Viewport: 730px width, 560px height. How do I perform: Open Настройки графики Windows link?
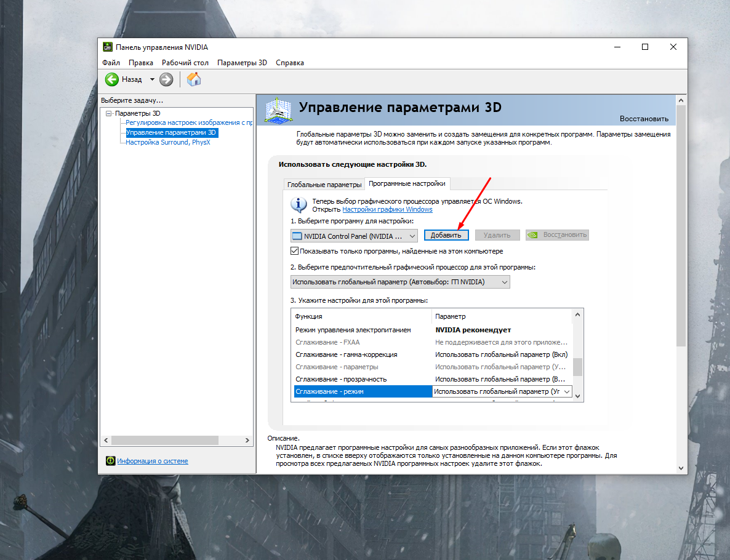tap(387, 209)
